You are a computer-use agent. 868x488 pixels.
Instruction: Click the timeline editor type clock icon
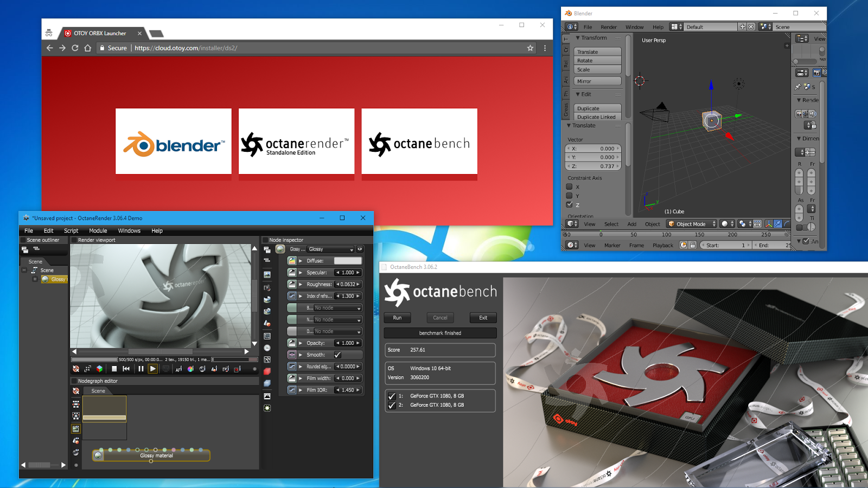tap(572, 245)
